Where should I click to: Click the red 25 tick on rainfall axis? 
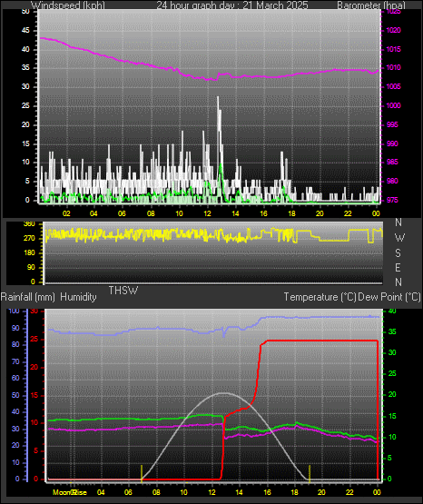pos(34,340)
